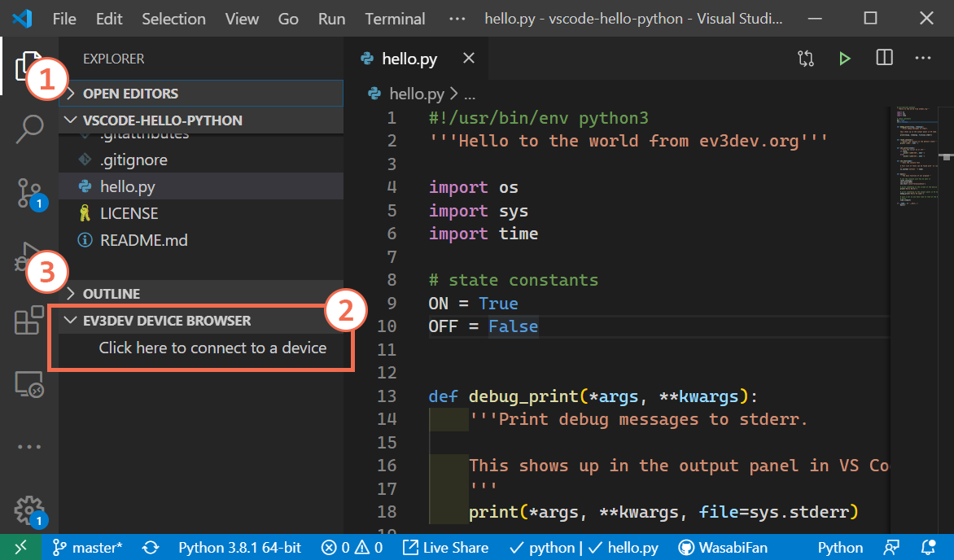954x560 pixels.
Task: Run hello.py with the green Run button
Action: [x=844, y=58]
